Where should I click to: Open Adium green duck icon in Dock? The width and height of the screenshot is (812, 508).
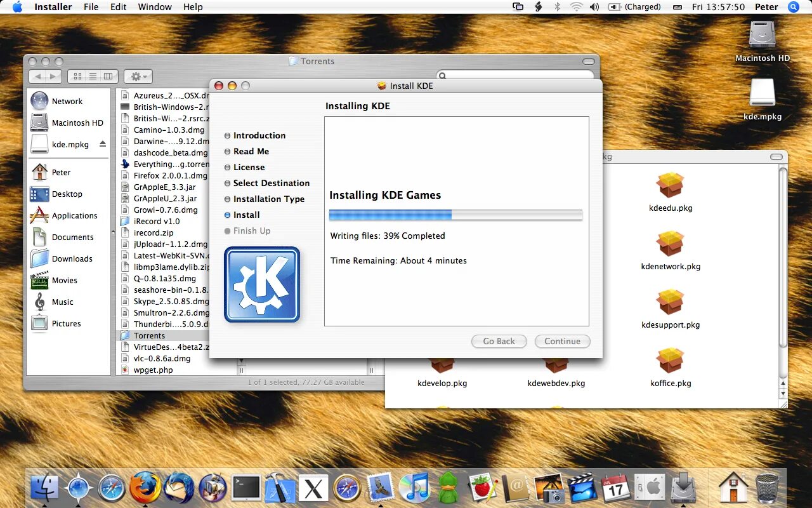(x=449, y=488)
